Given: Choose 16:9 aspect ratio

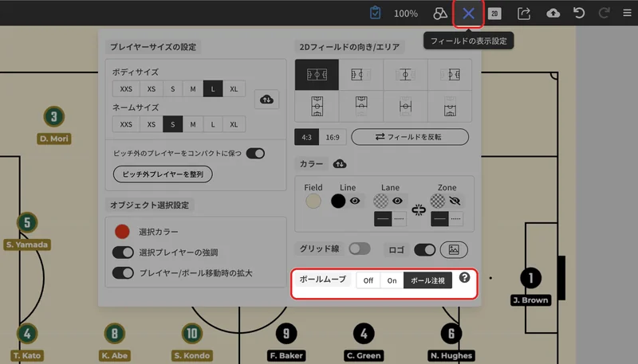Looking at the screenshot, I should coord(333,137).
